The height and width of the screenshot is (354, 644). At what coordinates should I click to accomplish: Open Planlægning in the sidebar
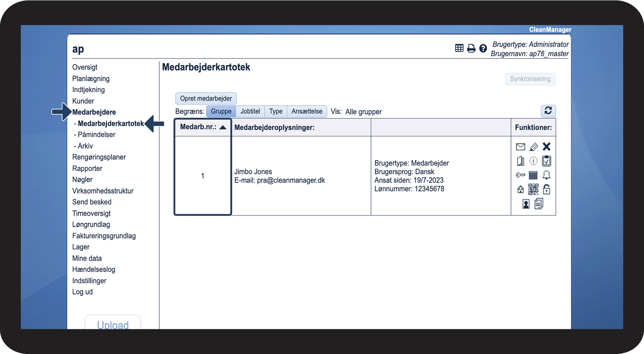91,78
